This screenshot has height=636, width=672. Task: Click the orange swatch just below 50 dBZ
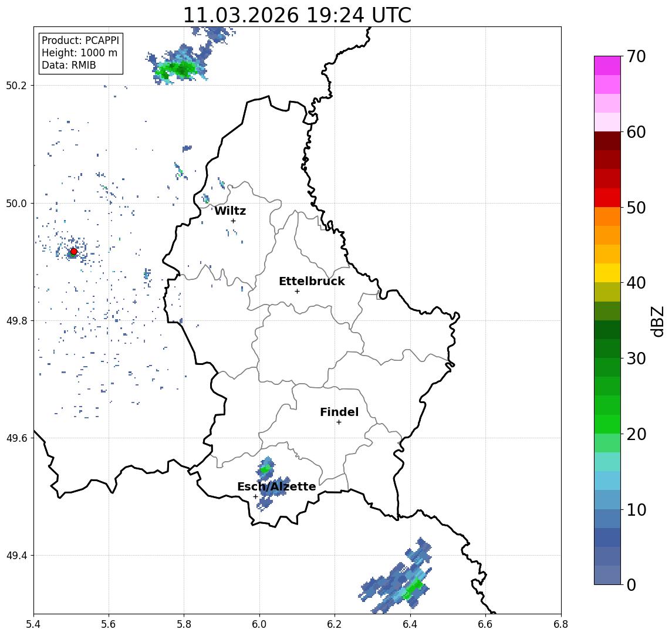pyautogui.click(x=607, y=216)
